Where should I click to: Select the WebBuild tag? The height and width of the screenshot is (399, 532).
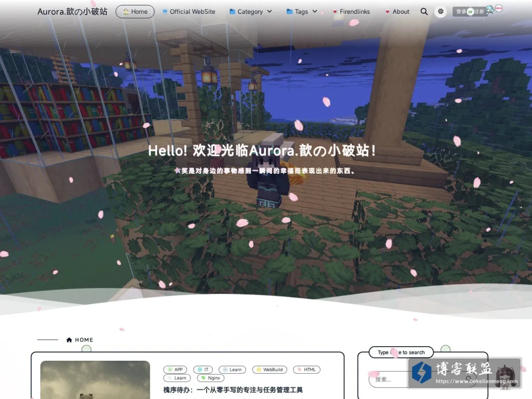[270, 369]
